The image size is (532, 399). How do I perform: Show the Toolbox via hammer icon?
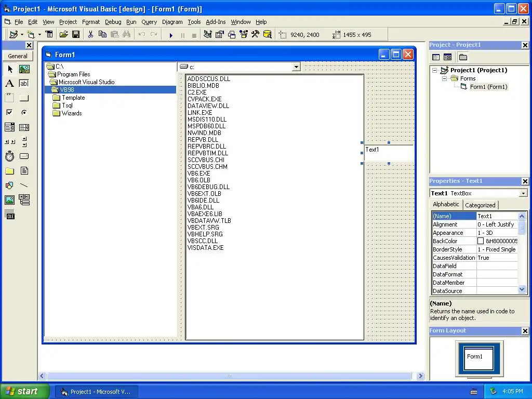[256, 34]
